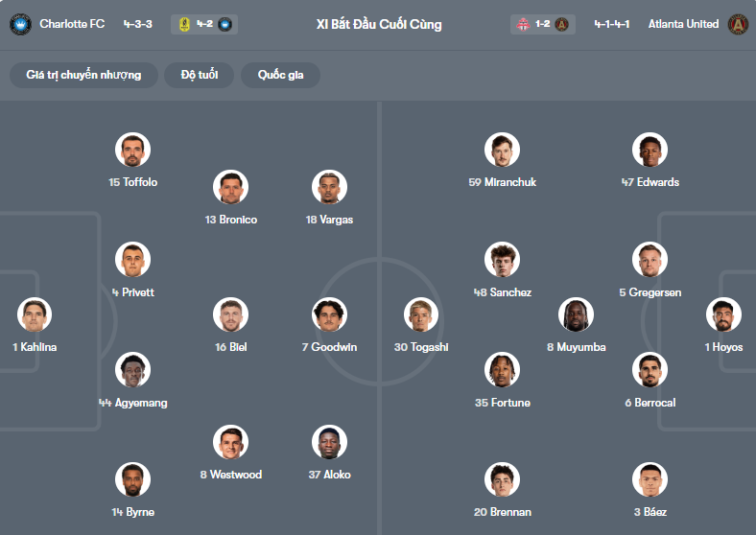Select Togashi's player photo
Screen dimensions: 756x535
421,314
